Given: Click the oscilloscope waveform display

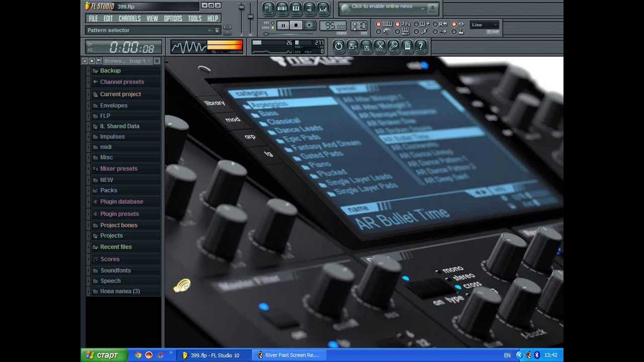Looking at the screenshot, I should coord(188,47).
